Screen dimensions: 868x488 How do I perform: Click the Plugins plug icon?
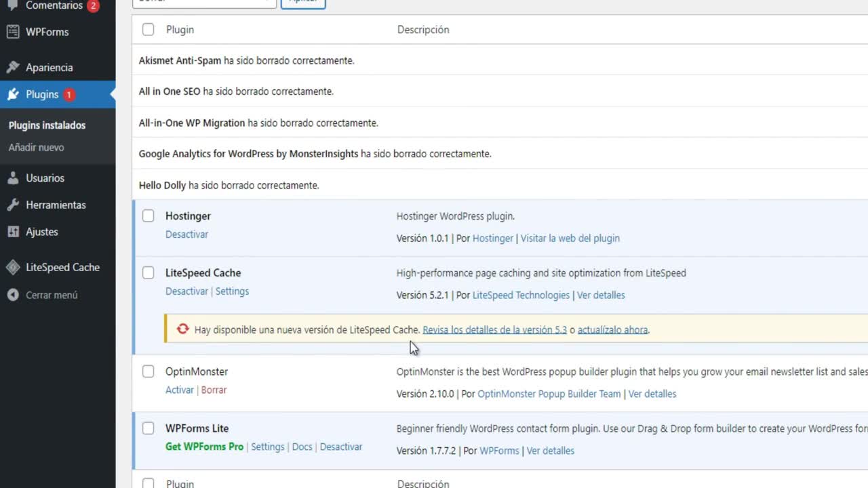coord(13,94)
